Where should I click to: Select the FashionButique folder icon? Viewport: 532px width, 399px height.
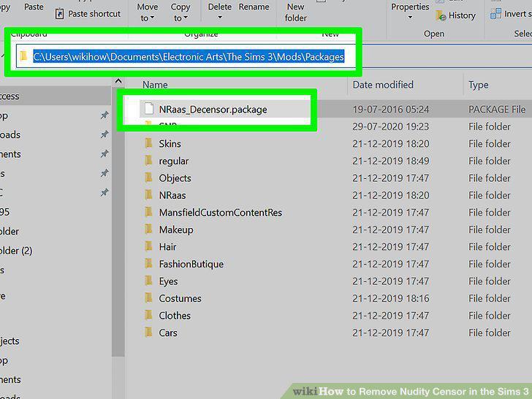pos(148,263)
